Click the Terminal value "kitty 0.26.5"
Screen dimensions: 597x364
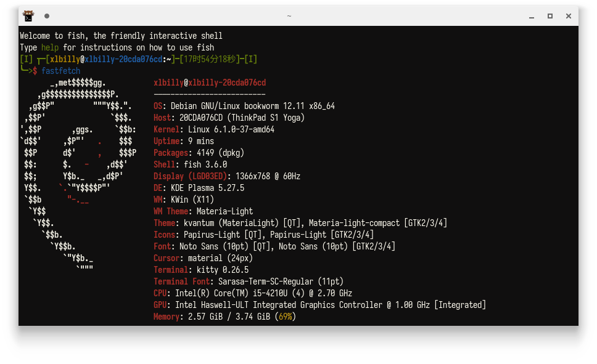coord(223,270)
